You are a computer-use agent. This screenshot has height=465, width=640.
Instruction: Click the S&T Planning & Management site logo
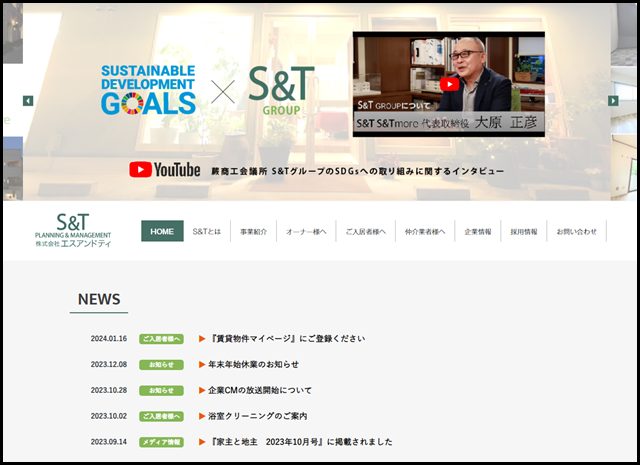click(73, 230)
